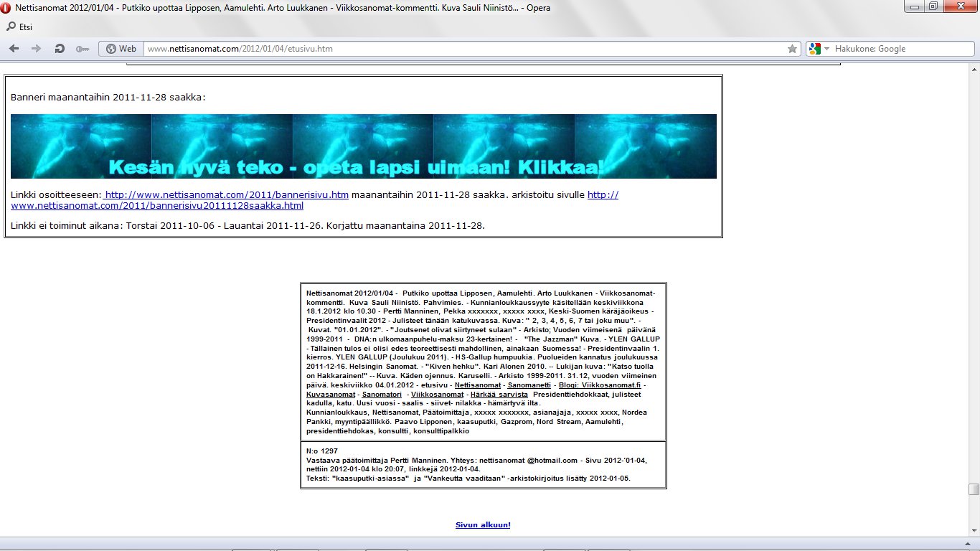Click the password manager key icon
The width and height of the screenshot is (980, 551).
[x=82, y=49]
